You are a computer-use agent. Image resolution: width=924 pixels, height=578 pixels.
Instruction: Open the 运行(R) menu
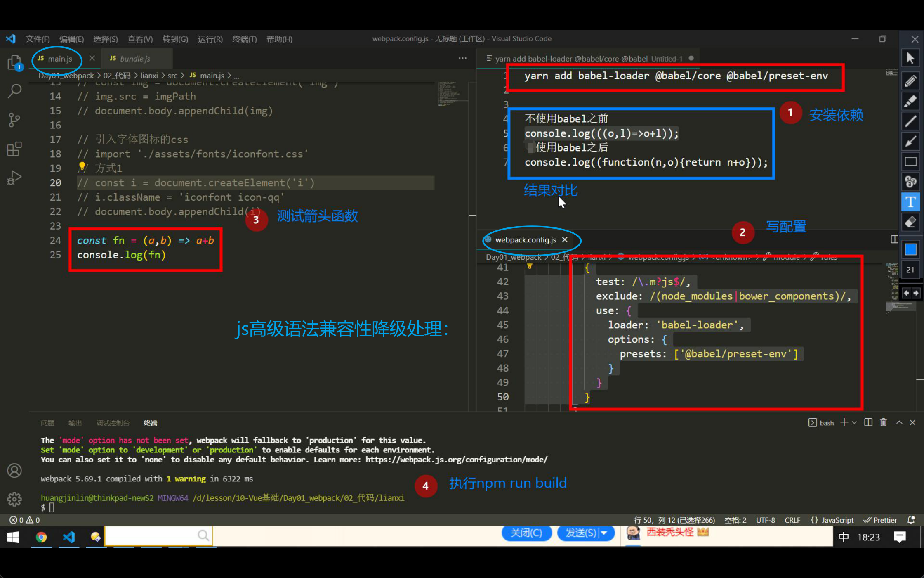click(210, 39)
